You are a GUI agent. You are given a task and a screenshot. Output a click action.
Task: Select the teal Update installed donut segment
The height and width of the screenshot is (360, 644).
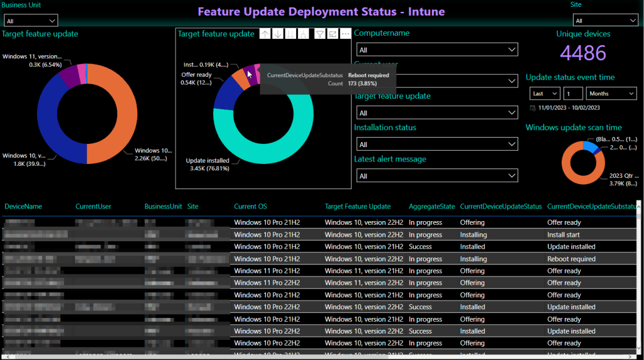click(x=264, y=155)
